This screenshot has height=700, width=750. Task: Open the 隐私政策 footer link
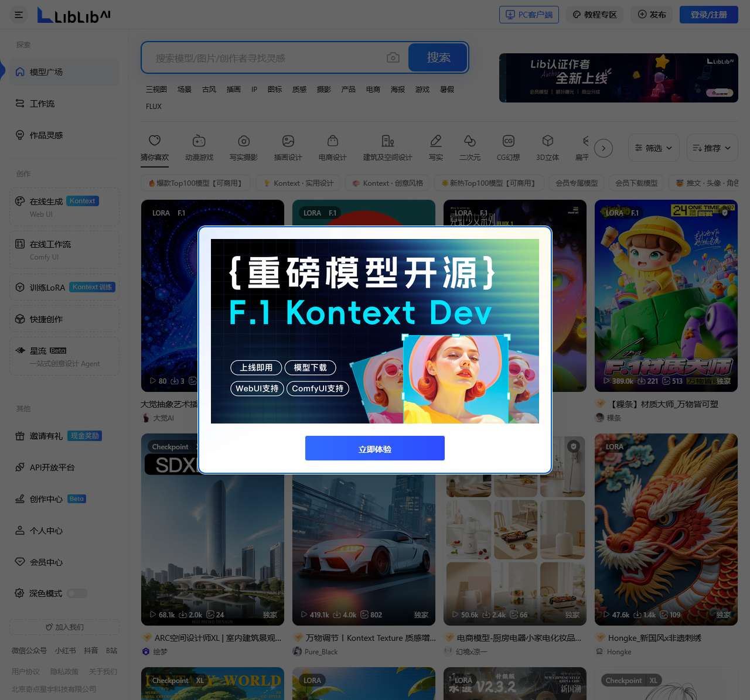point(64,671)
